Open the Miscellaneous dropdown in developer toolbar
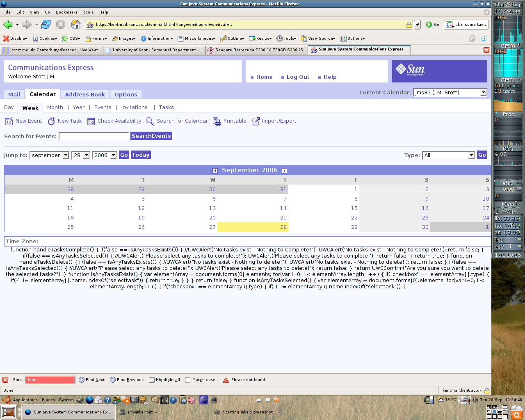Viewport: 525px width, 420px height. (197, 39)
